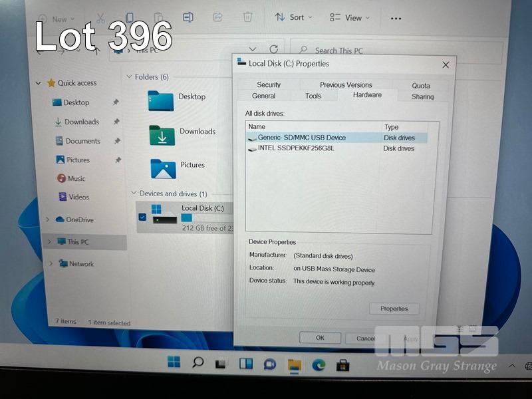Viewport: 532px width, 399px height.
Task: Click the Share icon in toolbar
Action: click(x=217, y=17)
